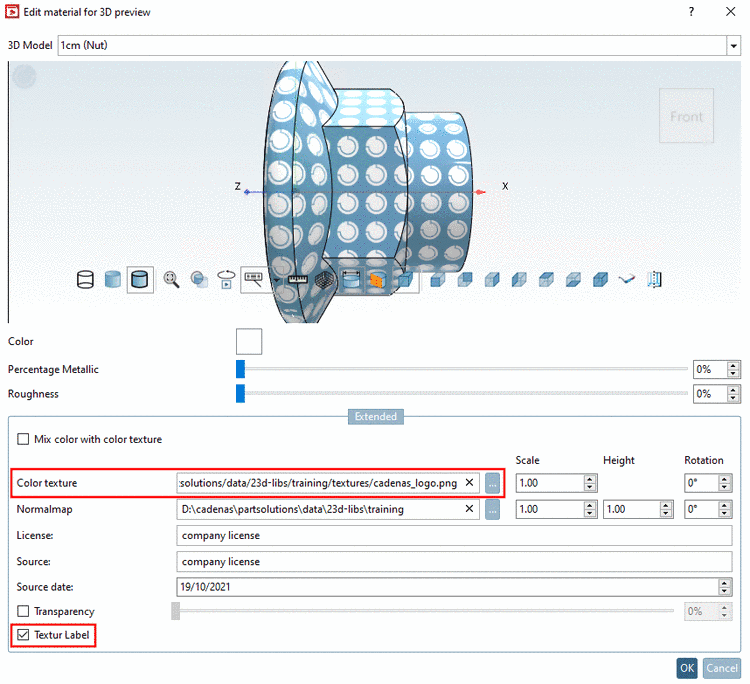750x684 pixels.
Task: Click the Source date spinner arrows
Action: tap(725, 587)
